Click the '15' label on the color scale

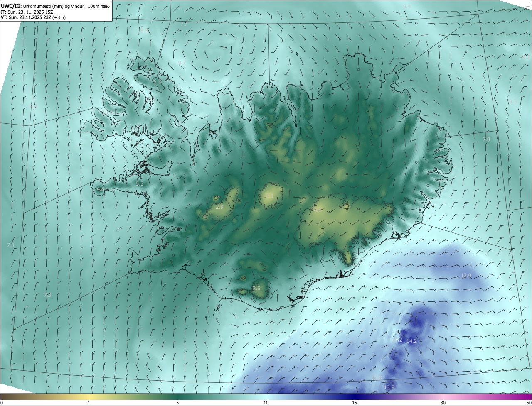coord(355,403)
